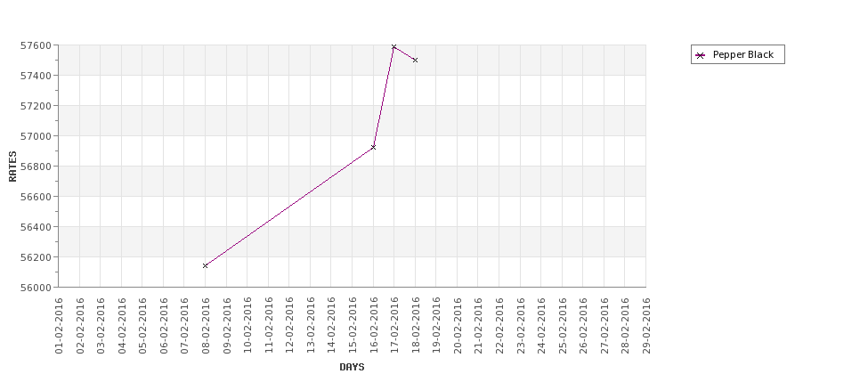Click the data point marker at 16-02-2016
Viewport: 868px width, 382px height.
point(373,147)
